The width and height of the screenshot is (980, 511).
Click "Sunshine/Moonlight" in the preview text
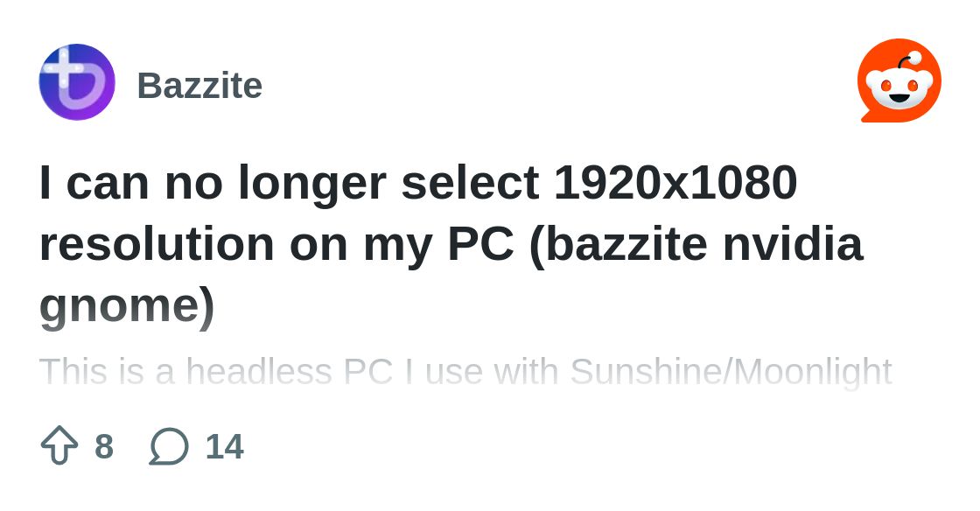coord(731,372)
